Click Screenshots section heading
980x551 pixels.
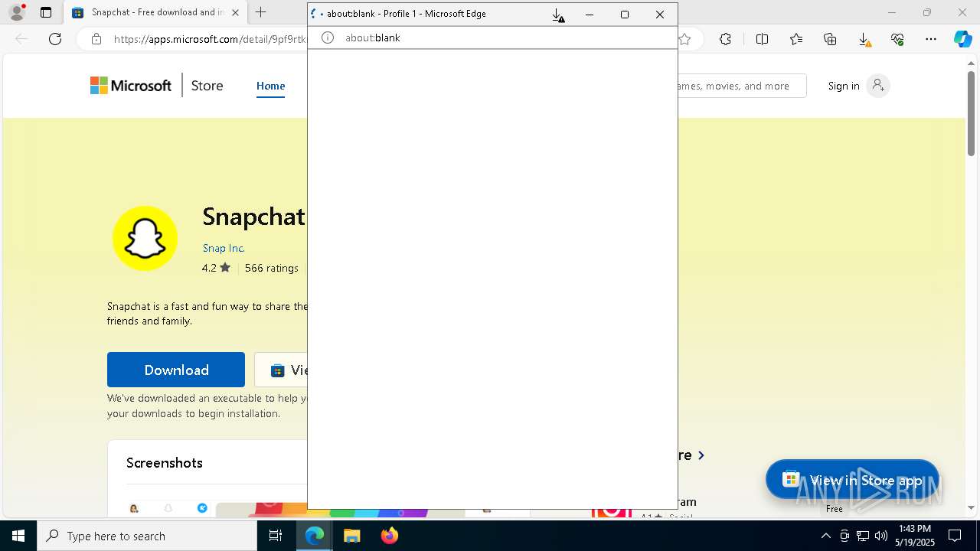[x=165, y=463]
